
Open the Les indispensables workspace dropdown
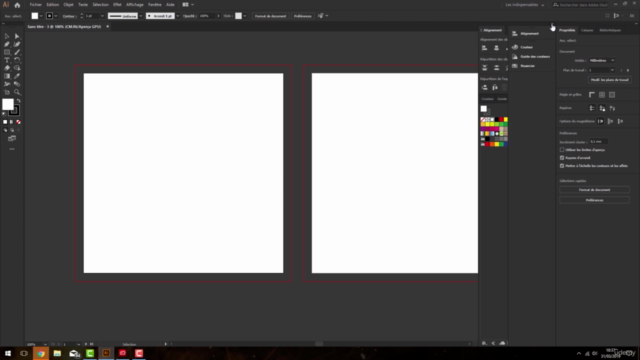[x=524, y=5]
